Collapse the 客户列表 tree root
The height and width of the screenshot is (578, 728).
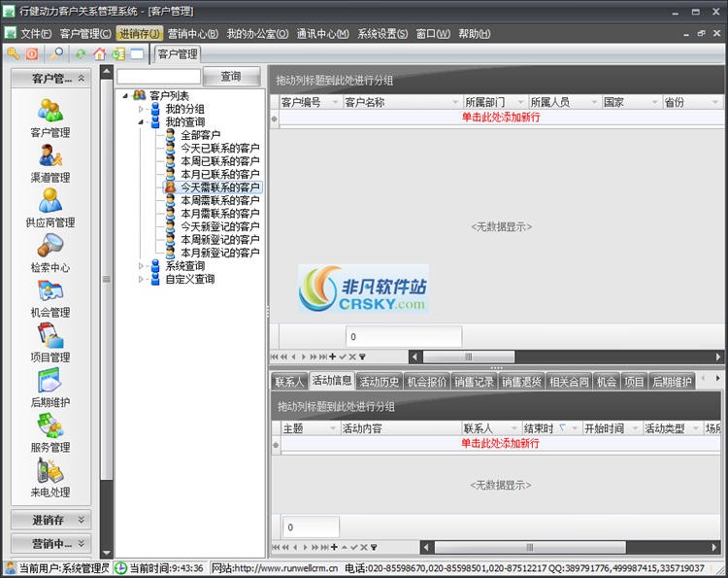click(125, 96)
